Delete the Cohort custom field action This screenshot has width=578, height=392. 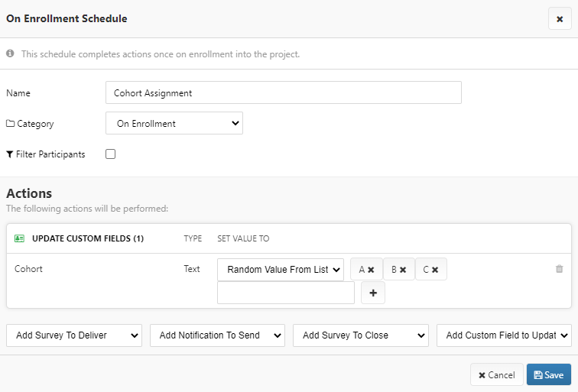559,269
